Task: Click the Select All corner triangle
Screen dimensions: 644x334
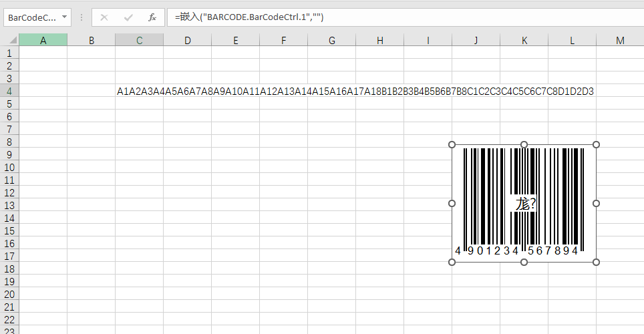Action: tap(9, 41)
